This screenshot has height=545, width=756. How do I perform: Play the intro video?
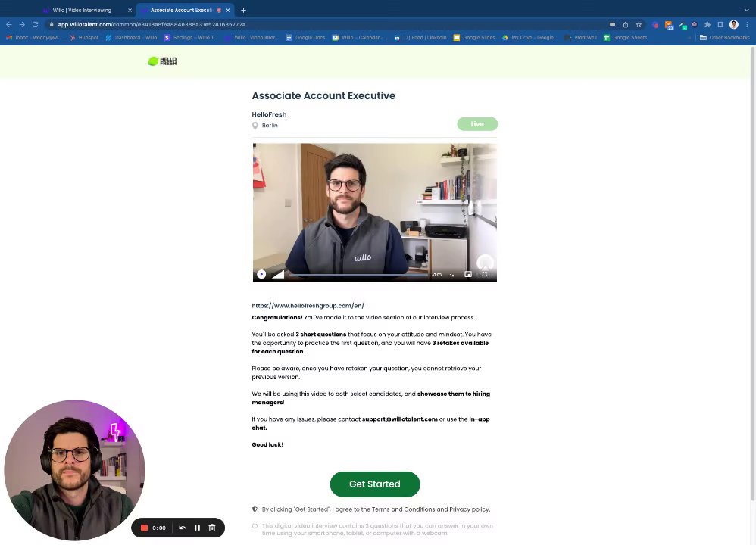[261, 274]
